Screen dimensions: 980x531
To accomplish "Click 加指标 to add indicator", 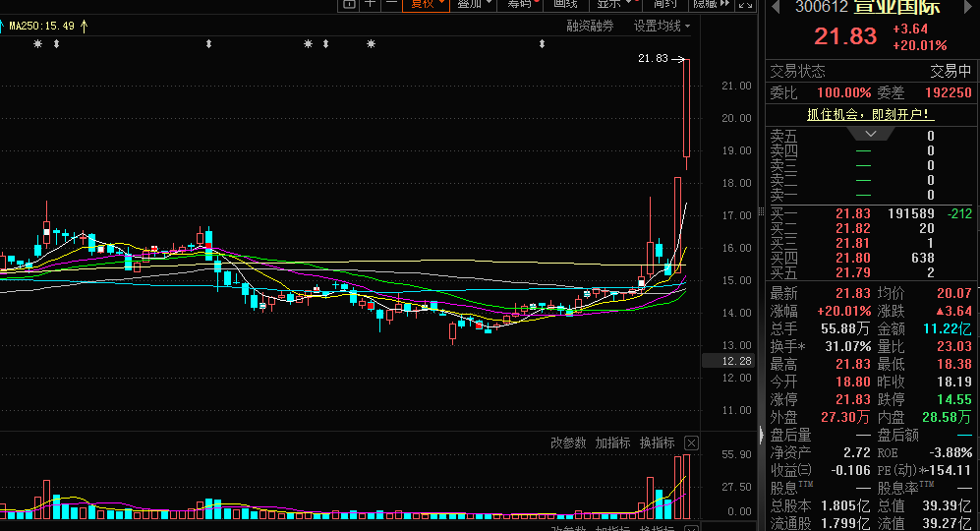I will coord(612,442).
